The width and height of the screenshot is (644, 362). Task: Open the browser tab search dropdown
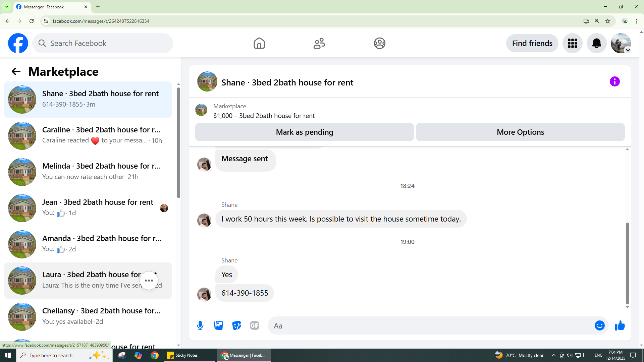coord(6,7)
